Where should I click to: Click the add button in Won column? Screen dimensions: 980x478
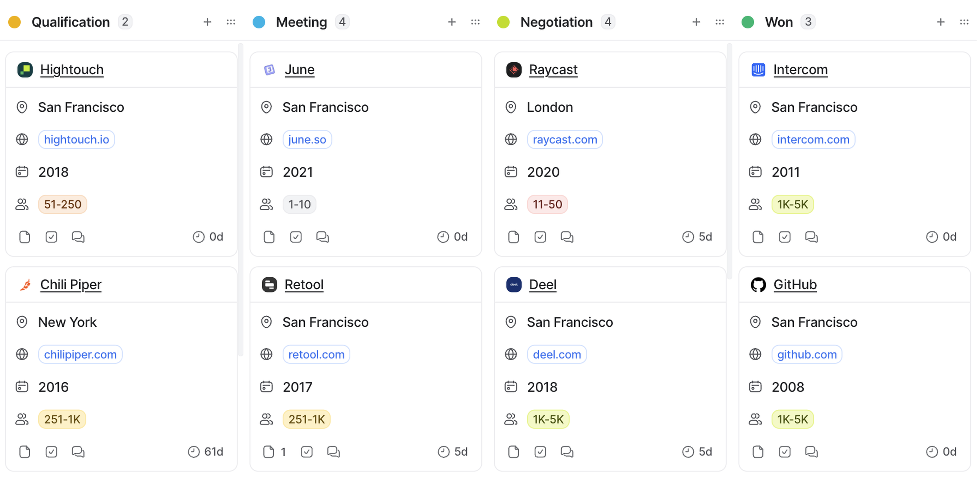[x=940, y=22]
